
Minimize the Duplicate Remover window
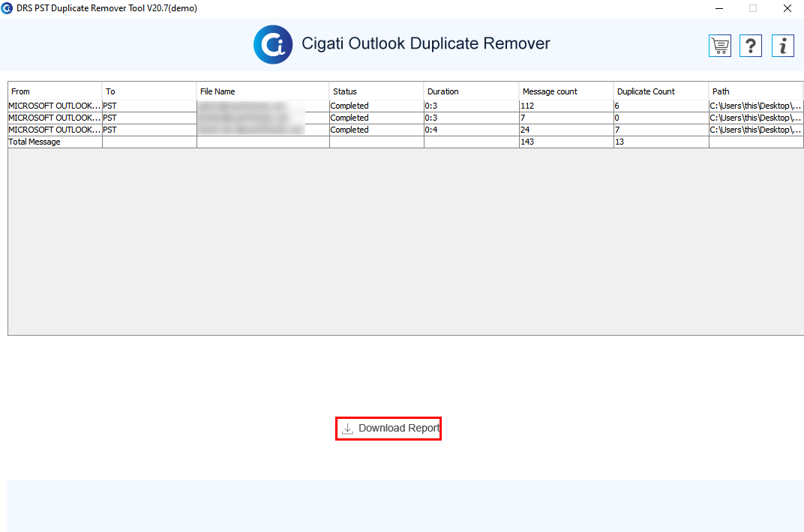click(x=719, y=8)
